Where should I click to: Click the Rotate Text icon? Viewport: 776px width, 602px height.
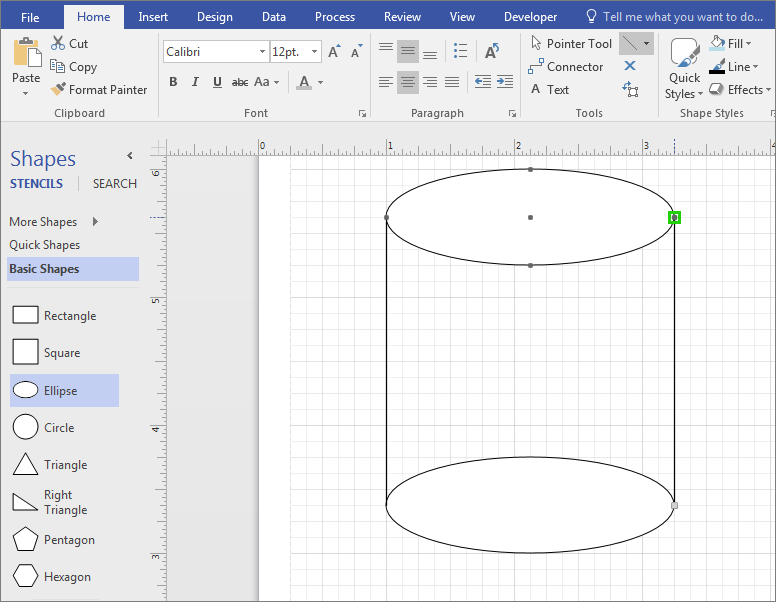492,51
